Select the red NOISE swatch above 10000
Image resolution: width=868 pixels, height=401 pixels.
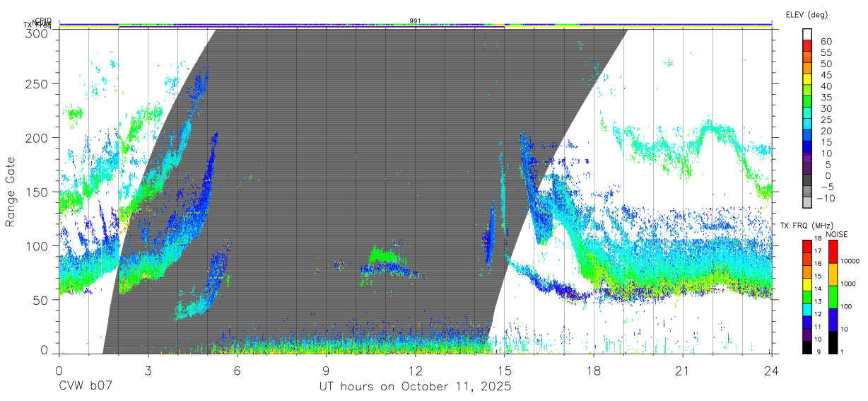[x=833, y=251]
